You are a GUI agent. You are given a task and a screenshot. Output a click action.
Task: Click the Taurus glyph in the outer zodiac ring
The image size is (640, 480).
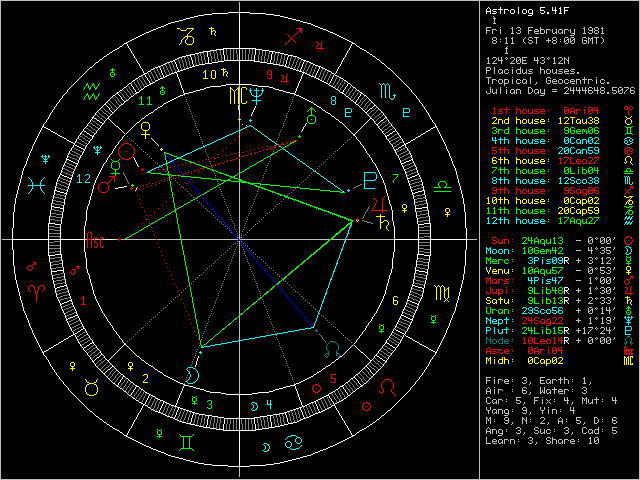tap(91, 387)
